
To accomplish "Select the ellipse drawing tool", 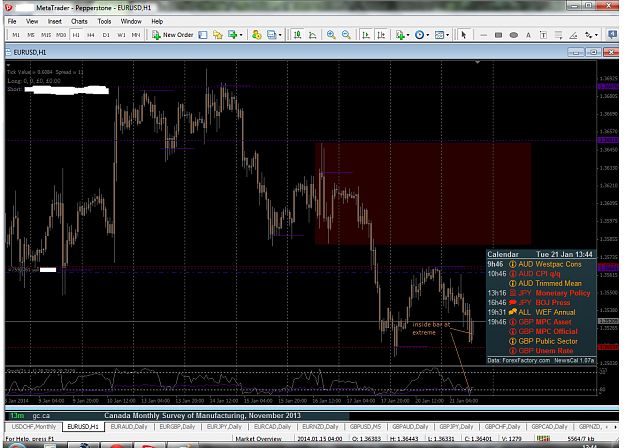I will pos(513,35).
